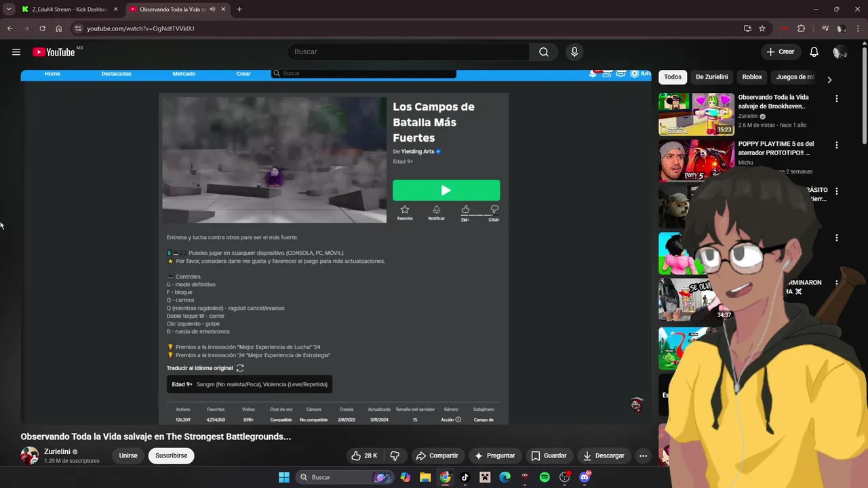Viewport: 868px width, 488px height.
Task: Open the 34:37 duration video thumbnail
Action: pos(696,300)
